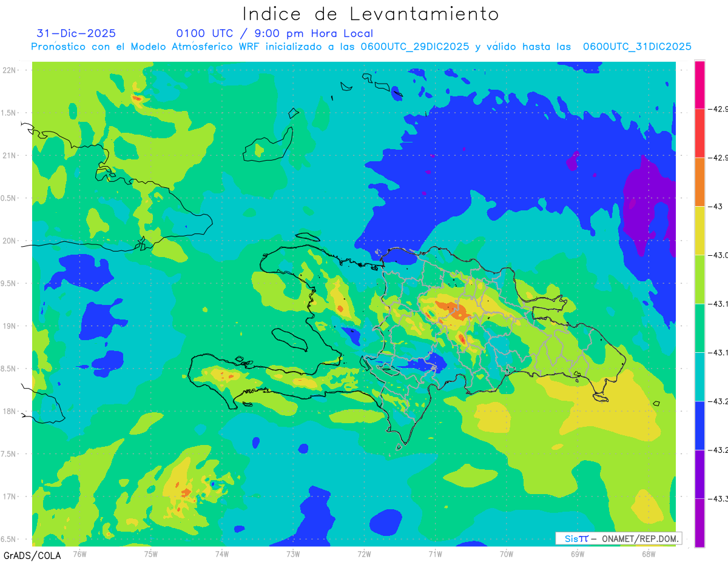Click the '22N' latitude axis label
This screenshot has width=728, height=562.
pyautogui.click(x=10, y=70)
